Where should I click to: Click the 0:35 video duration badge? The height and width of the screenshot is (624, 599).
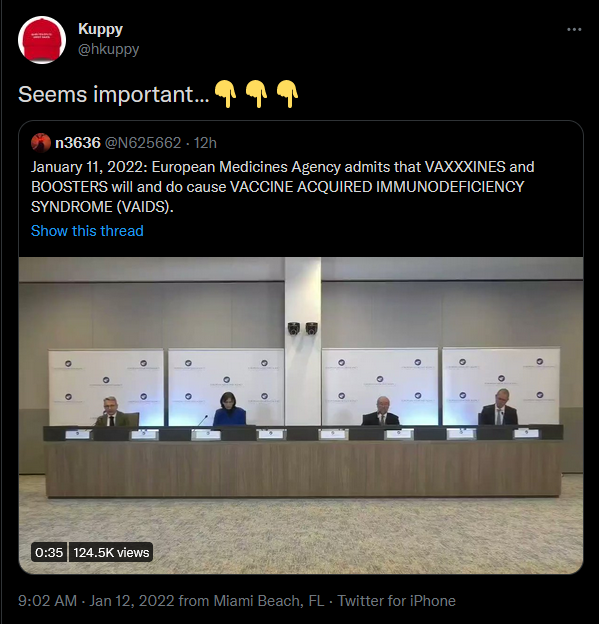[49, 552]
